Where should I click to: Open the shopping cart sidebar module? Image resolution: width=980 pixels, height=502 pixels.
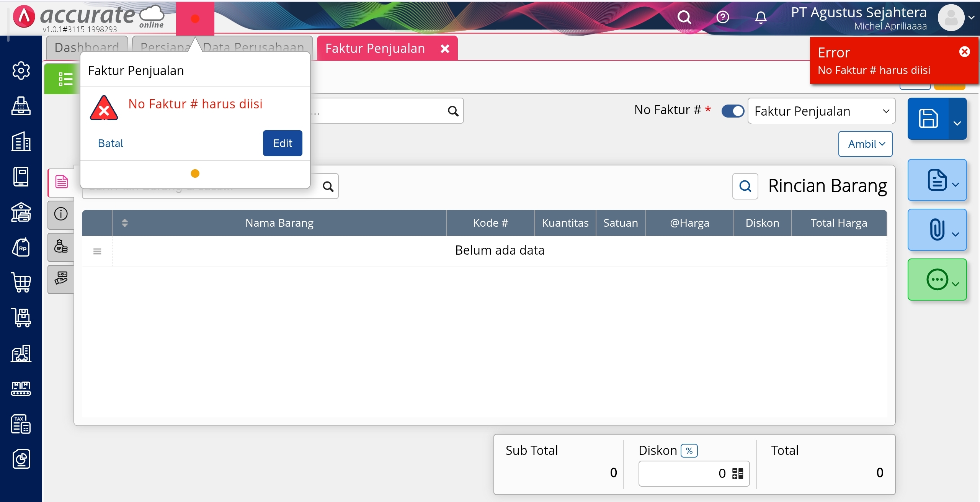tap(21, 283)
